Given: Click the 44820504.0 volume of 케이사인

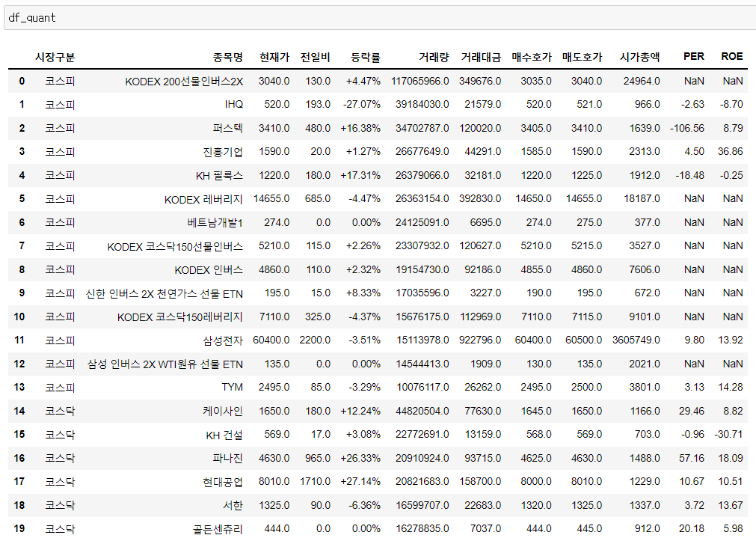Looking at the screenshot, I should [422, 411].
